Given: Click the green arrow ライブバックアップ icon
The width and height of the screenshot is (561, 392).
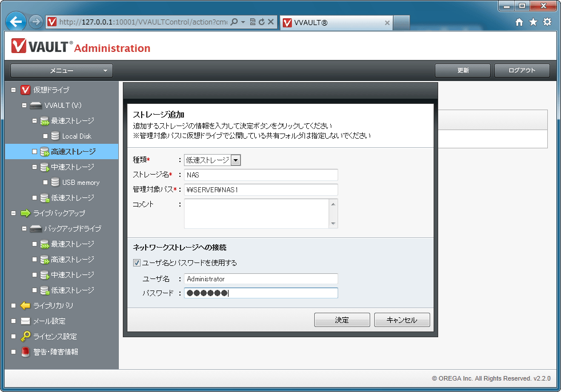Looking at the screenshot, I should point(25,213).
